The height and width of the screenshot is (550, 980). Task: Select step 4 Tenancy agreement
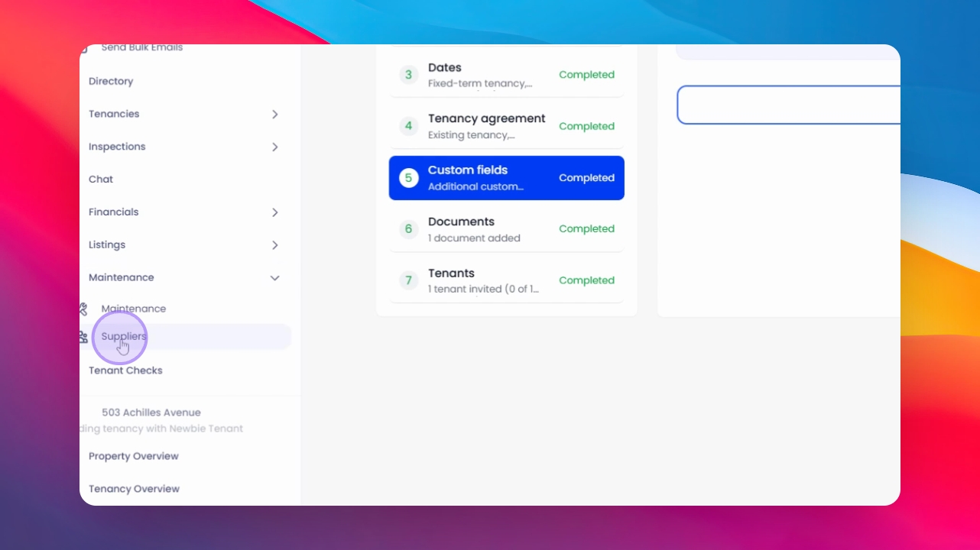[x=507, y=126]
